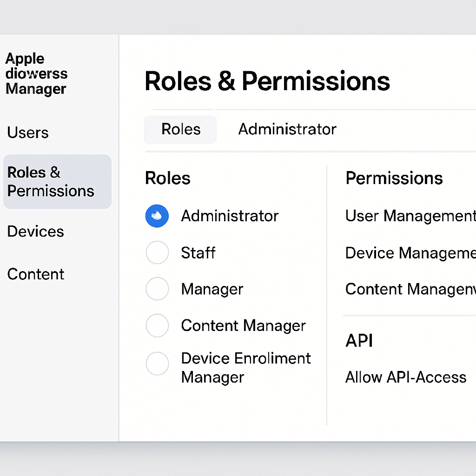476x476 pixels.
Task: Click the Administrator role label
Action: (x=230, y=216)
